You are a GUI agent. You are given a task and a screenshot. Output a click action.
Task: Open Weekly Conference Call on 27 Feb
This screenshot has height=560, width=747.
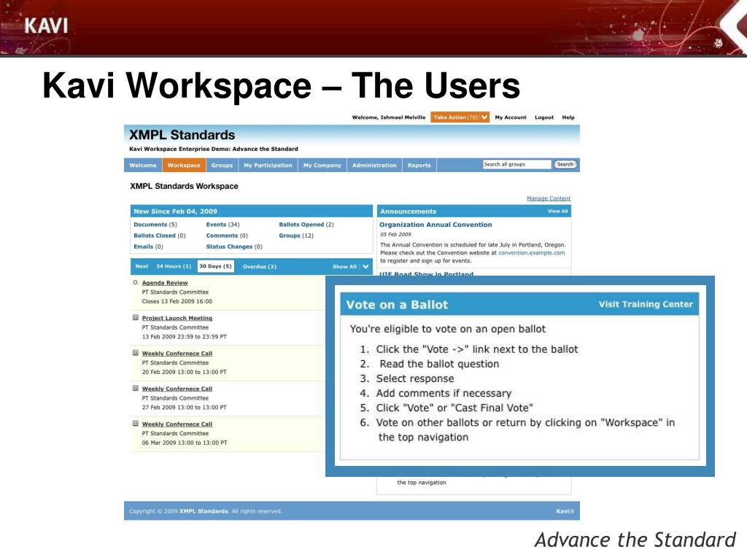pyautogui.click(x=177, y=388)
